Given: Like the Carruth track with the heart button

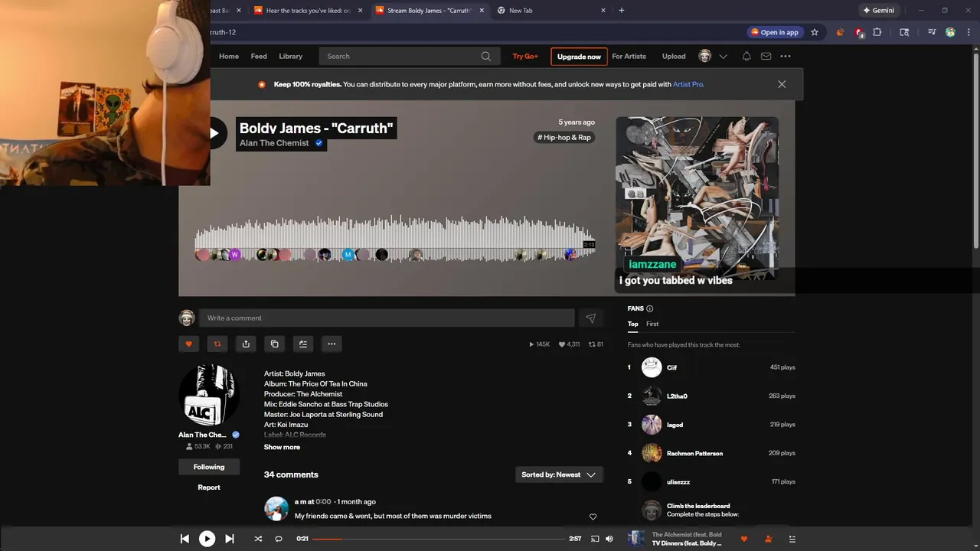Looking at the screenshot, I should click(x=189, y=344).
